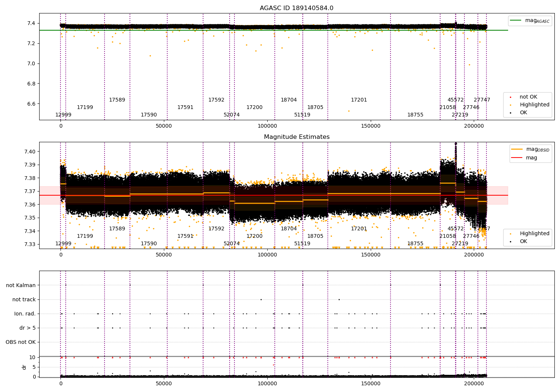Viewport: 560px width, 392px height.
Task: Click 'Highlighted' legend entry in top plot
Action: point(530,105)
